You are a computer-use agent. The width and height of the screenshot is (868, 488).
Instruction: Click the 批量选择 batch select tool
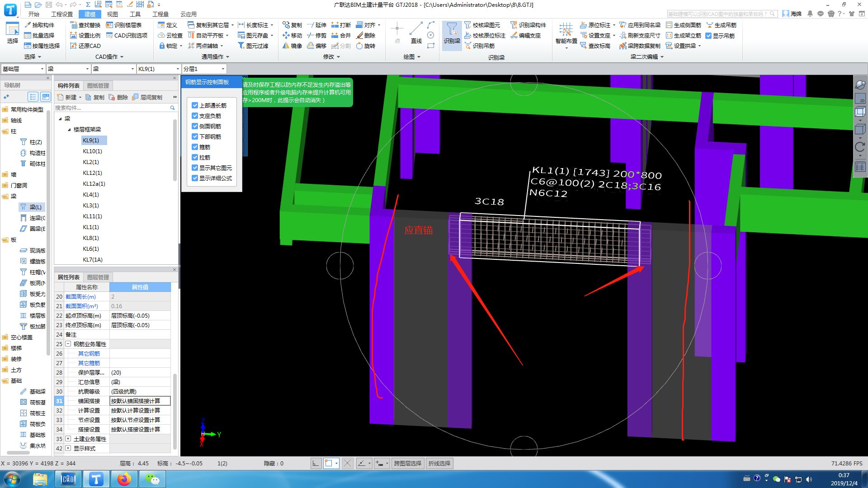pyautogui.click(x=39, y=35)
